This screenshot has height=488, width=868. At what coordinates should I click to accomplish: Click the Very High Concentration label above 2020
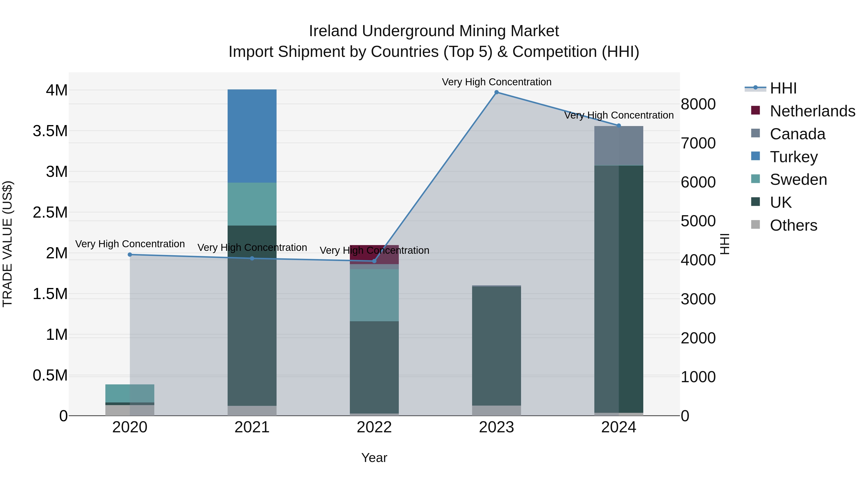click(x=130, y=244)
